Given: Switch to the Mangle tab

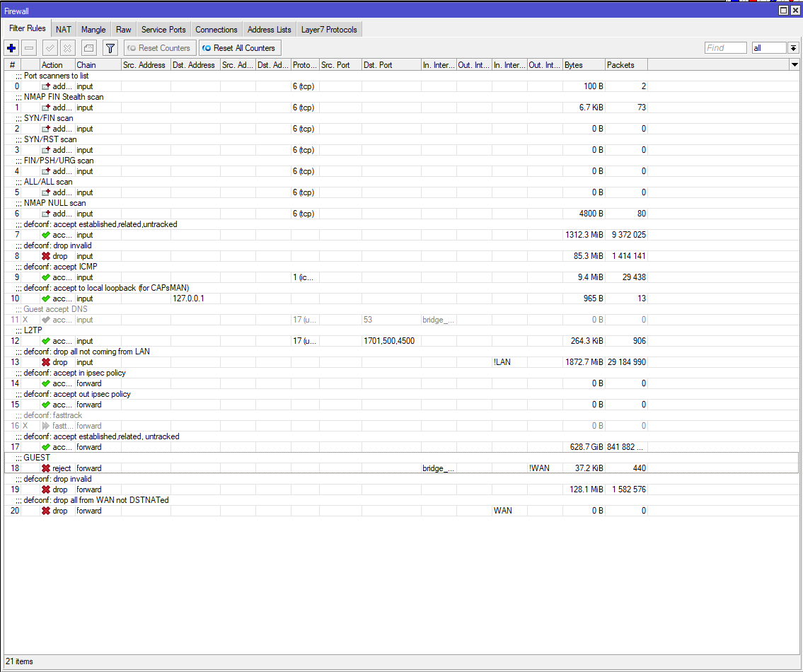Looking at the screenshot, I should click(x=93, y=30).
